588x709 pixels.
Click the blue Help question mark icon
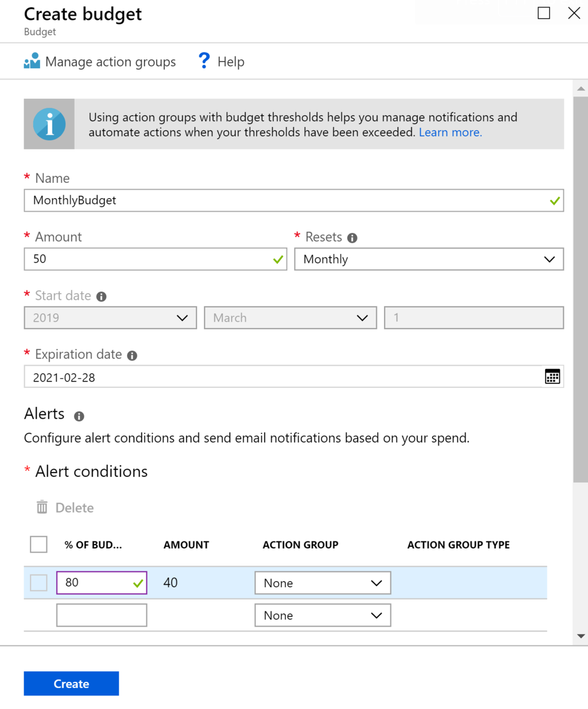tap(204, 61)
